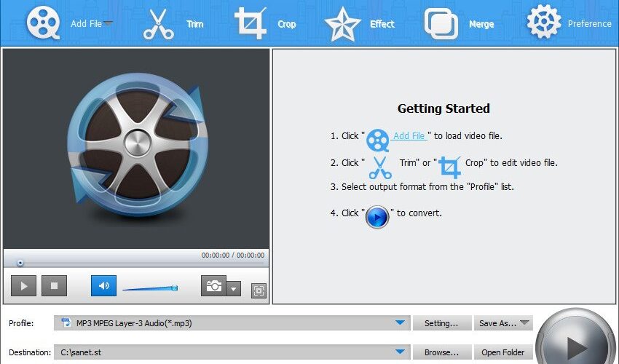Stop the preview playback
619x364 pixels.
click(54, 285)
